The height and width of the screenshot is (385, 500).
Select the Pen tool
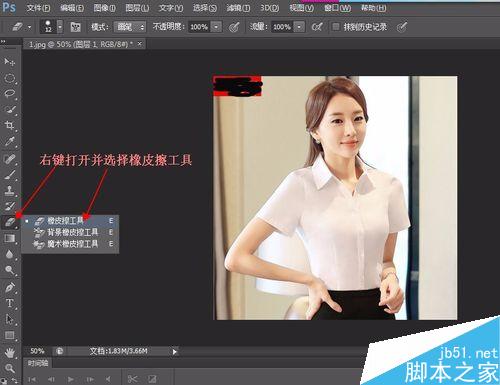click(x=9, y=287)
